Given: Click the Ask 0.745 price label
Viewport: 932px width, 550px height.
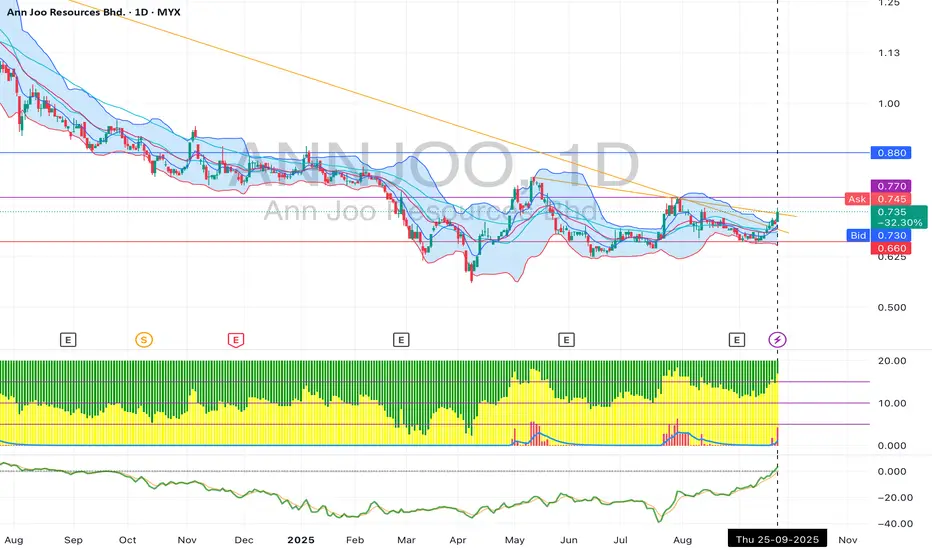Looking at the screenshot, I should coord(878,199).
